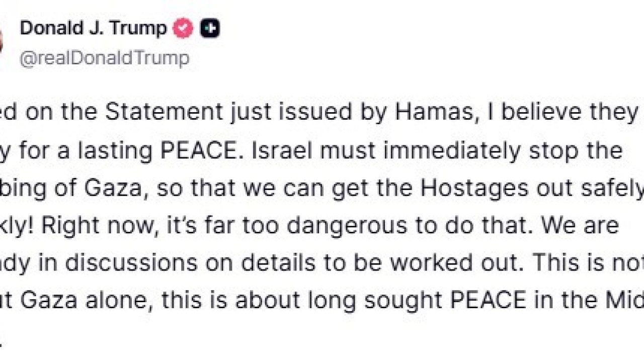The image size is (644, 362).
Task: Open the @realDonaldTrump handle
Action: 105,57
